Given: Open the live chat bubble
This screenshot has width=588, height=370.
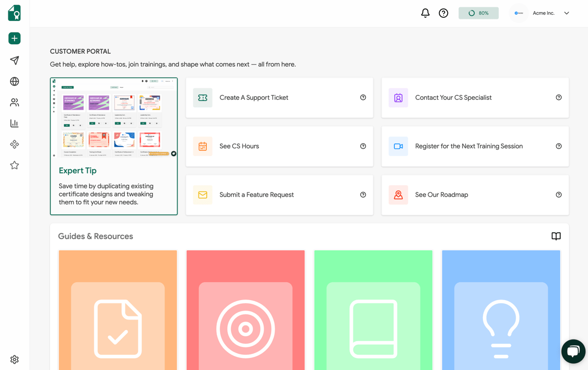Looking at the screenshot, I should [573, 352].
